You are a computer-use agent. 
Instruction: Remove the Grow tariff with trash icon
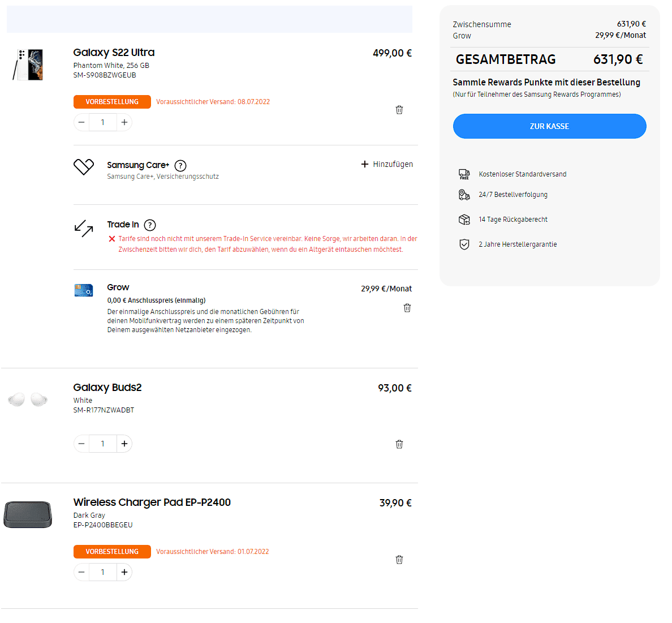click(407, 308)
